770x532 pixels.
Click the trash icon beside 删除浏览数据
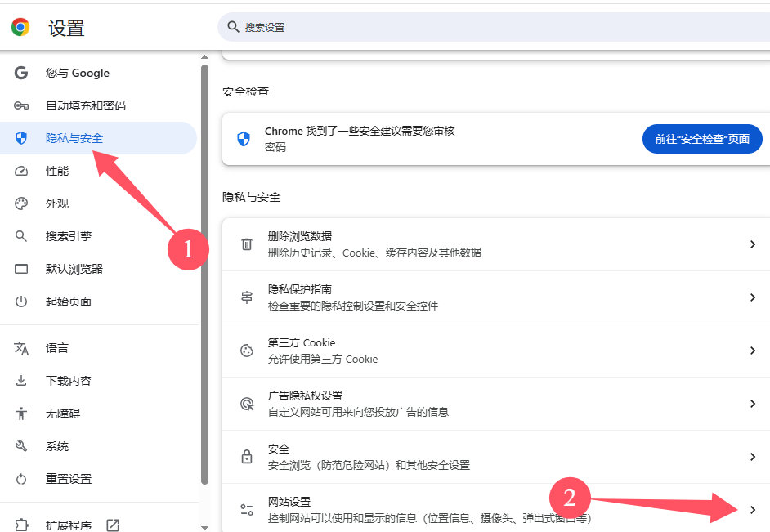point(246,244)
